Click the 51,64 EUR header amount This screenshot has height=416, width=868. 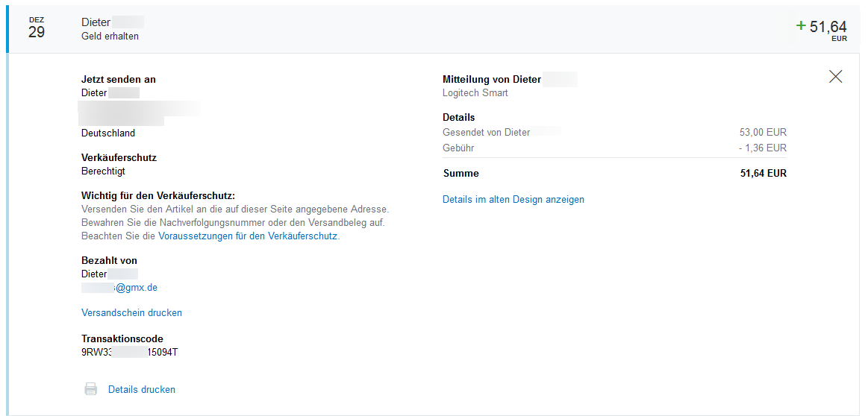[x=828, y=28]
